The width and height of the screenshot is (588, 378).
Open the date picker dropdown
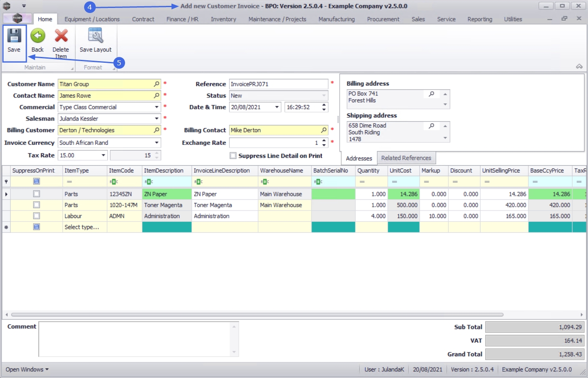point(277,107)
